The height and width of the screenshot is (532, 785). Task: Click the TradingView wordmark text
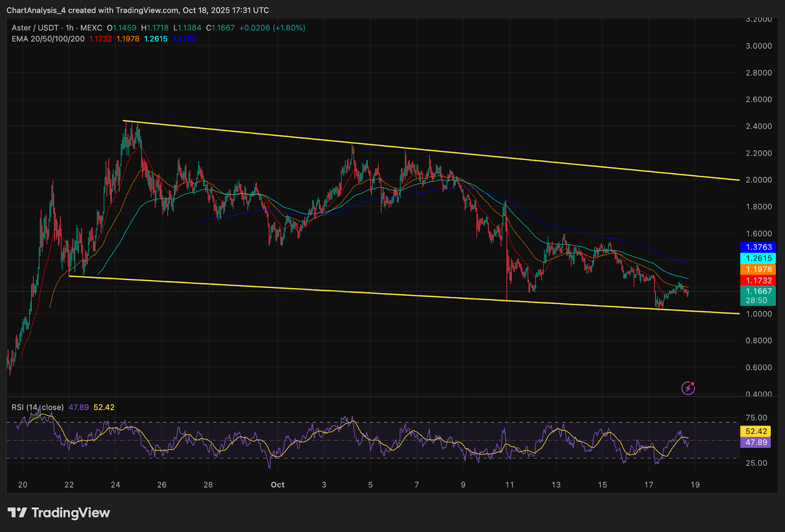click(x=71, y=513)
